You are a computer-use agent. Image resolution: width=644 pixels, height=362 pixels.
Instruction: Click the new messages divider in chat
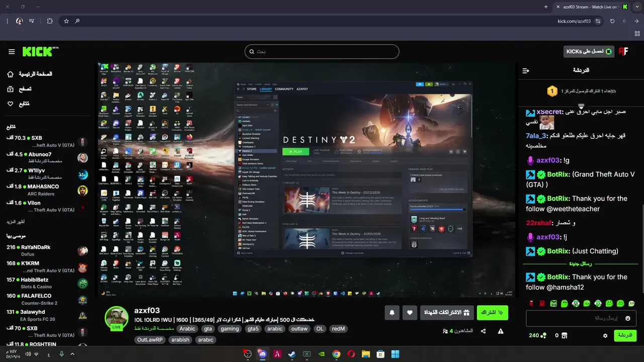point(580,263)
